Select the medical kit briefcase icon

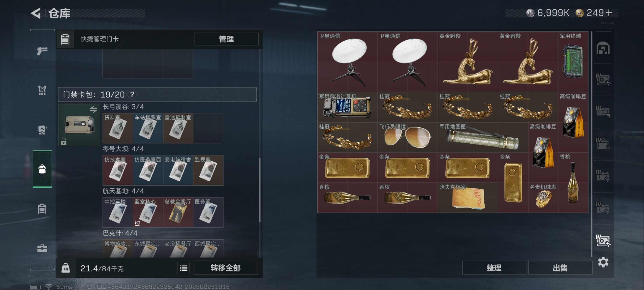click(x=42, y=248)
